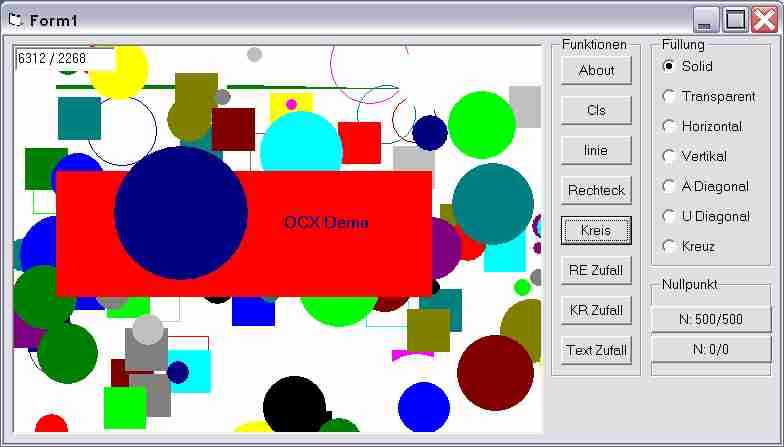Click the Form1 window icon
Screen dimensions: 784x447
16,20
